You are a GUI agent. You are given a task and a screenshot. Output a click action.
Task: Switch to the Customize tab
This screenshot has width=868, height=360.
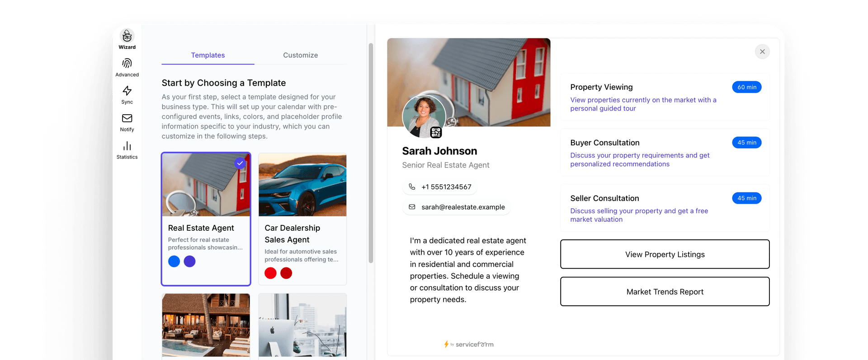click(301, 55)
